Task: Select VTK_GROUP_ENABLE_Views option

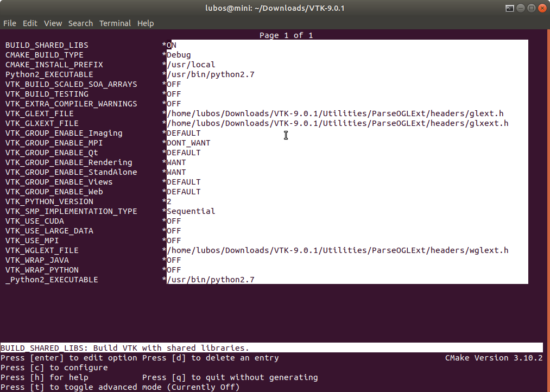Action: [59, 182]
